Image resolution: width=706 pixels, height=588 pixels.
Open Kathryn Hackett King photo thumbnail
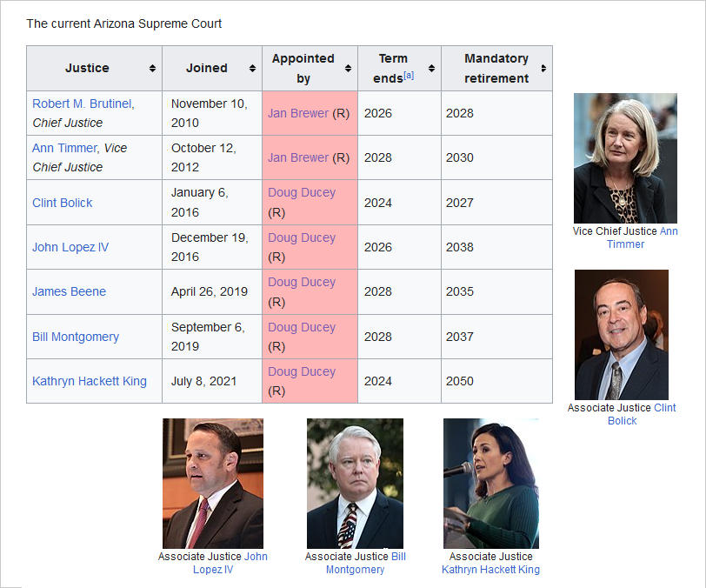pyautogui.click(x=490, y=483)
